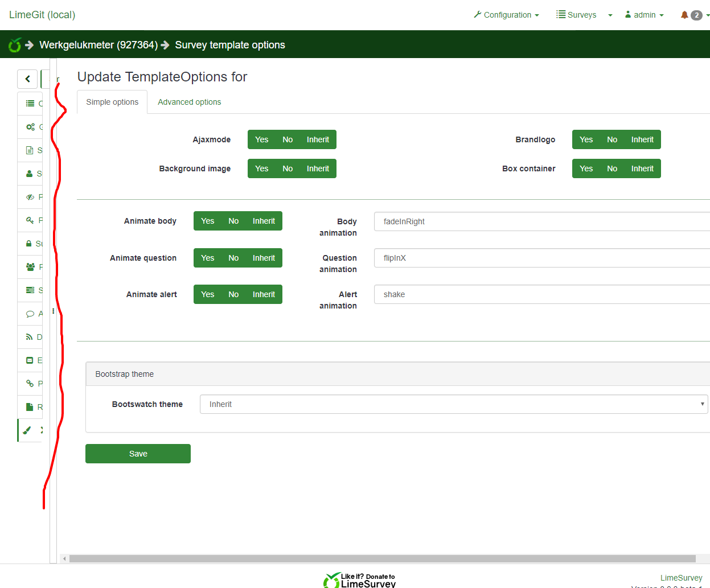Click the horizontal scrollbar at the bottom
Viewport: 710px width, 588px height.
pyautogui.click(x=381, y=559)
